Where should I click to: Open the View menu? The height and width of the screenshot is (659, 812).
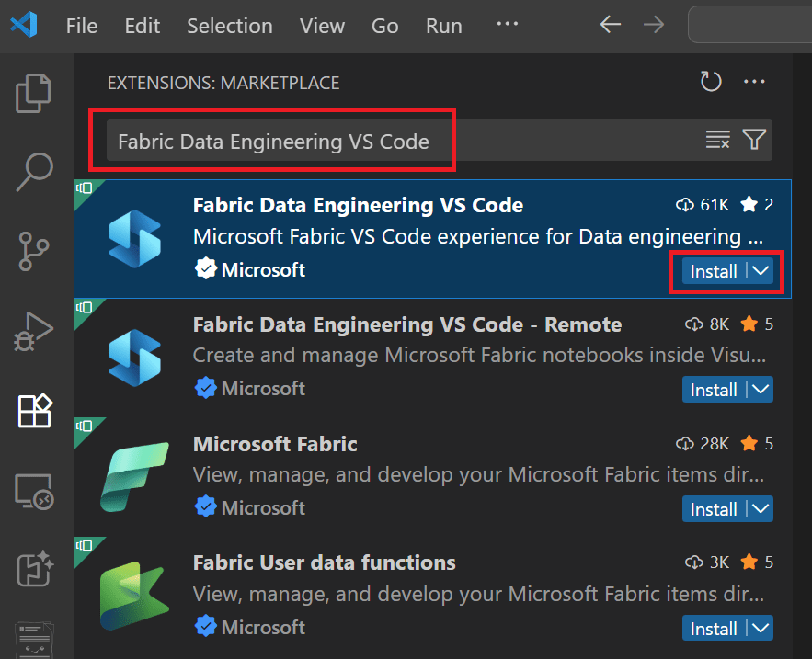coord(322,26)
